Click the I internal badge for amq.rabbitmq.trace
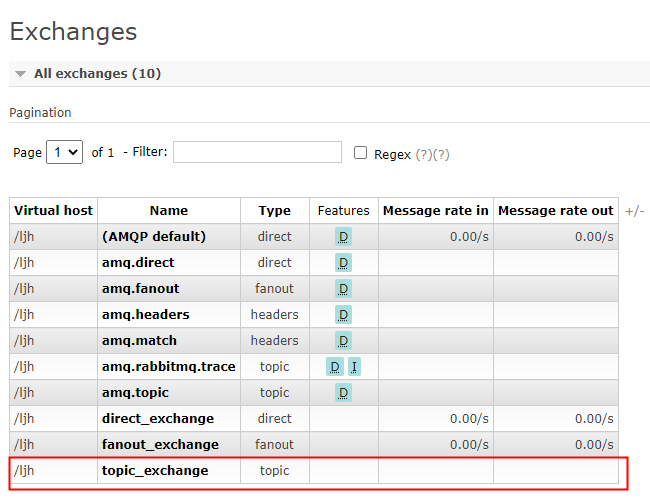 [354, 367]
